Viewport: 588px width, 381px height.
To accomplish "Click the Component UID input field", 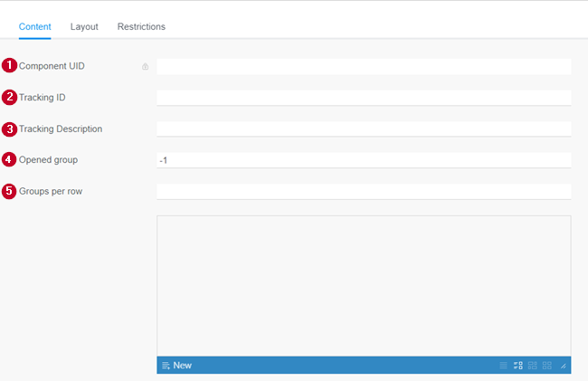I will pos(364,66).
